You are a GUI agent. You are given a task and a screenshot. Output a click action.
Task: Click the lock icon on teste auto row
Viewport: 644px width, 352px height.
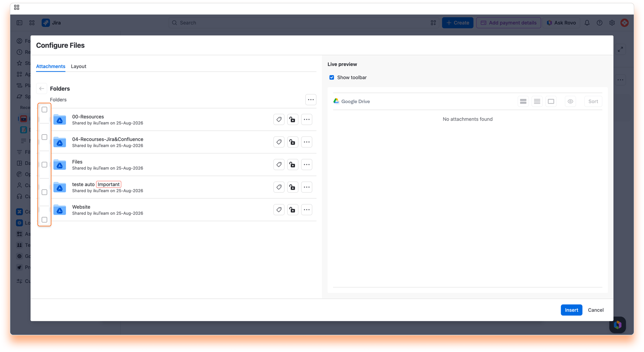point(293,187)
